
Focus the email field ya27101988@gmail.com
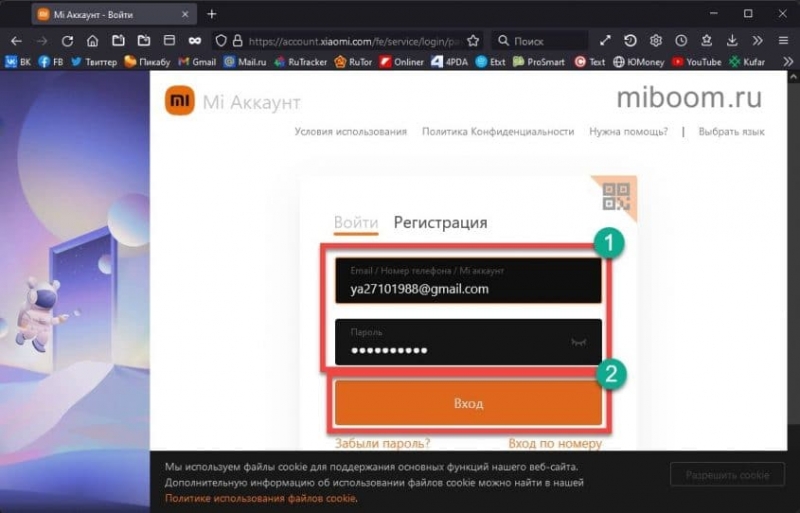468,281
